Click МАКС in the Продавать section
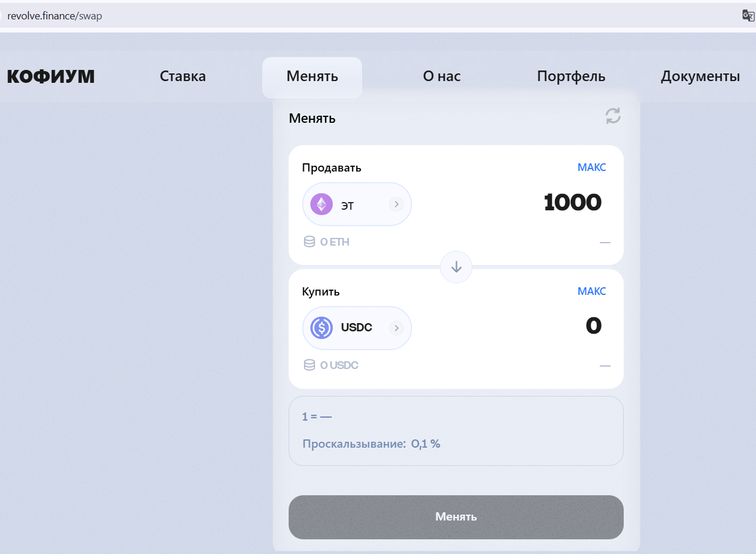 [591, 167]
